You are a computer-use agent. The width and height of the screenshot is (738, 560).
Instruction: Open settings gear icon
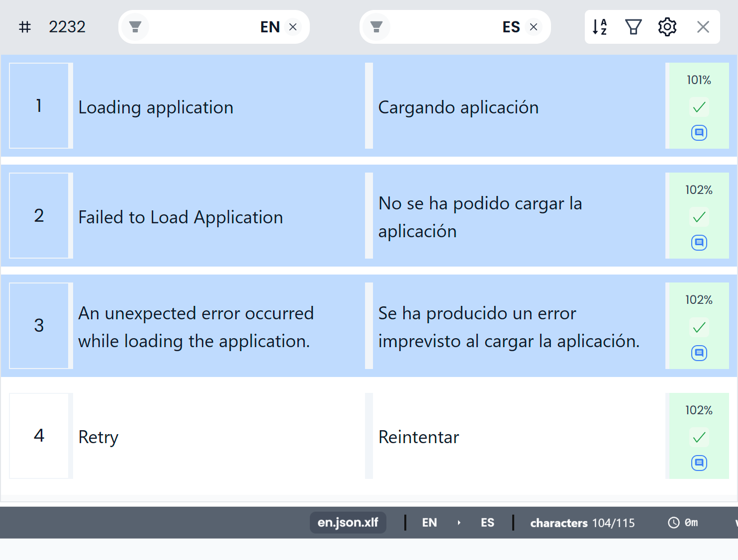(x=667, y=27)
